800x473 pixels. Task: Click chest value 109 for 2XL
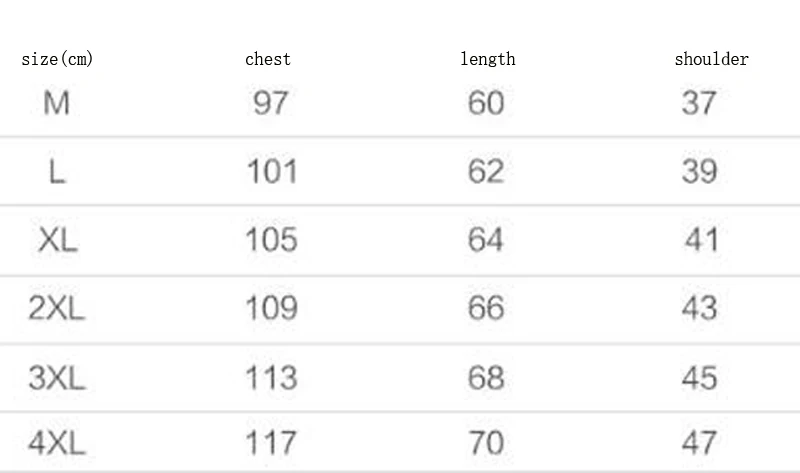point(272,308)
